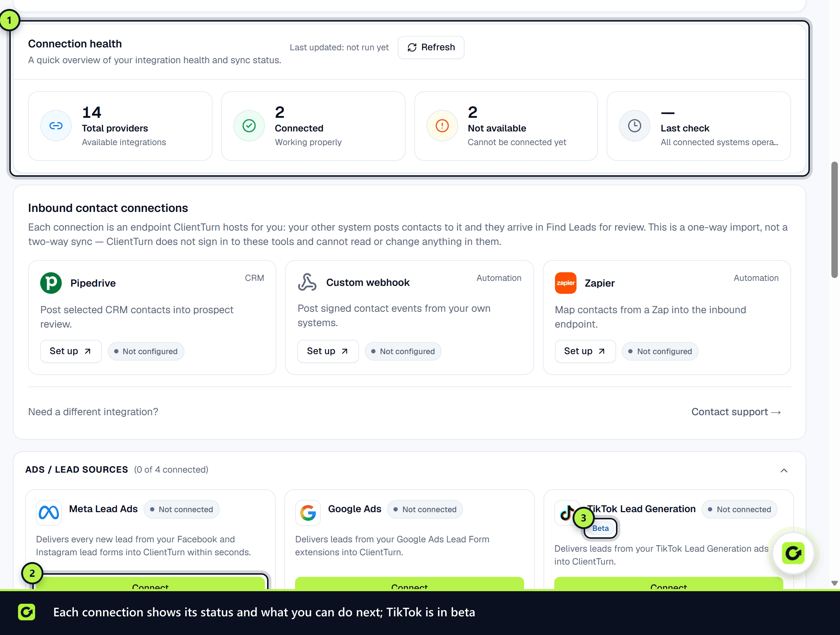Collapse the Ads / Lead Sources section
Screen dimensions: 840x635
(784, 470)
